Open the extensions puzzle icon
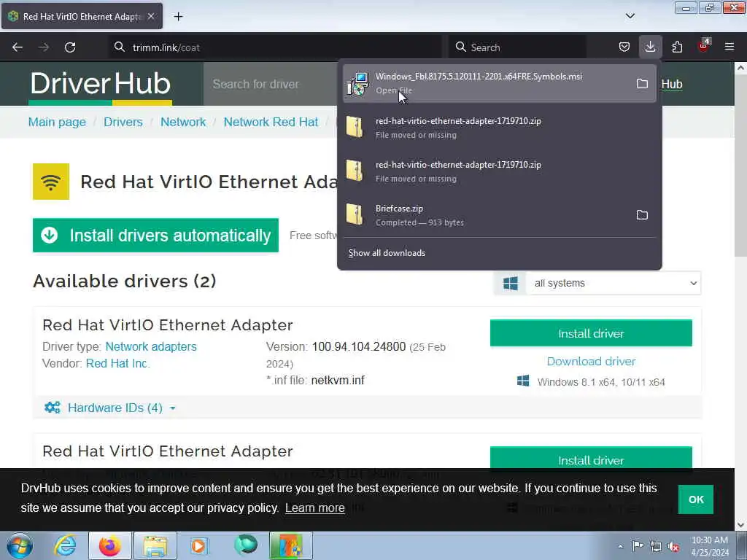 (x=677, y=47)
